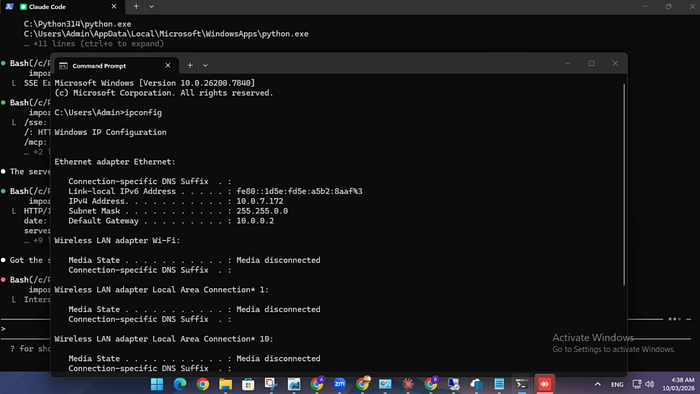Viewport: 700px width, 394px height.
Task: Select the Claude Code tab
Action: point(62,7)
